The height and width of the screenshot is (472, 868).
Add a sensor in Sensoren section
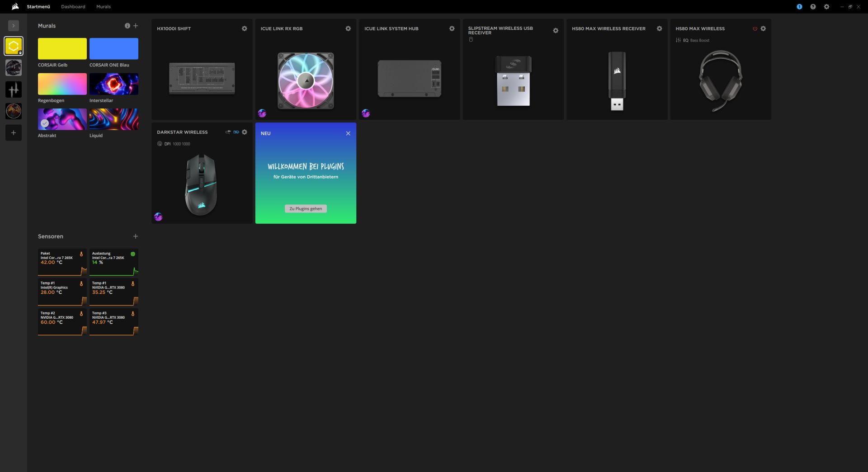coord(136,236)
